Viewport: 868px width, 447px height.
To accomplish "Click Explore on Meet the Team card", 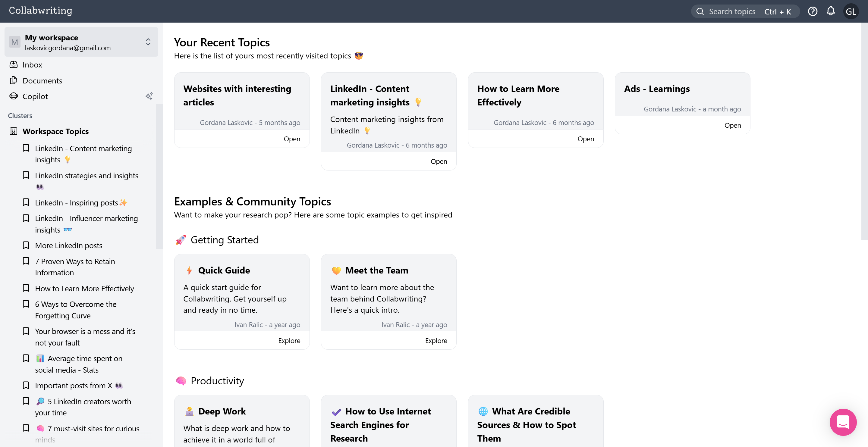I will point(436,341).
